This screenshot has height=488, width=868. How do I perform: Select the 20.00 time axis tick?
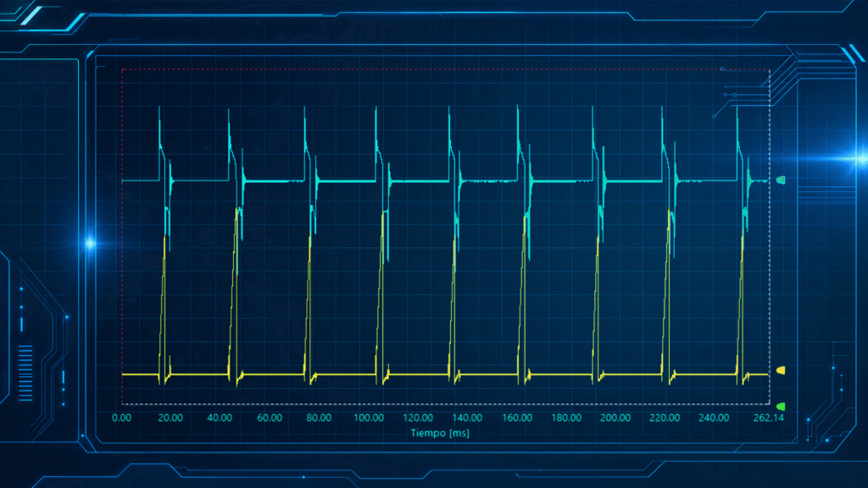tap(170, 418)
